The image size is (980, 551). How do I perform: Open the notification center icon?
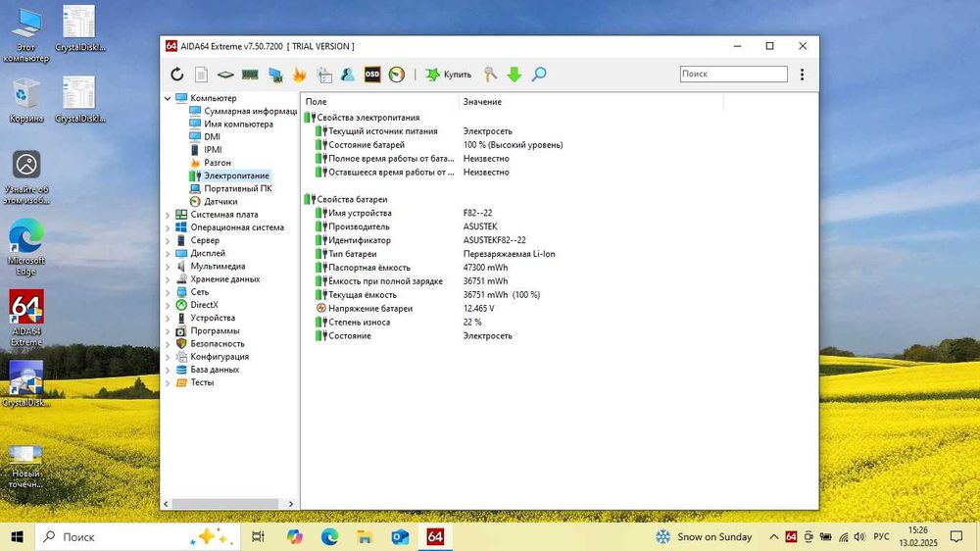[x=956, y=536]
